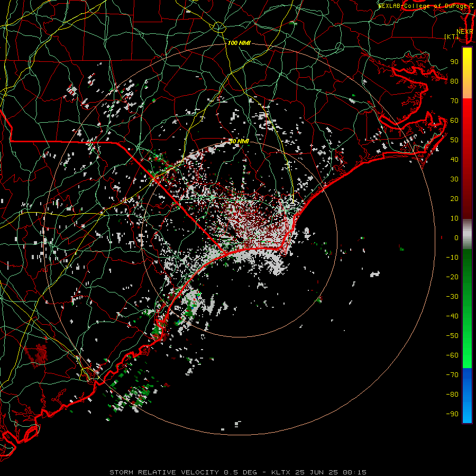The image size is (476, 476).
Task: Select the 50 value on velocity scale
Action: click(x=454, y=140)
